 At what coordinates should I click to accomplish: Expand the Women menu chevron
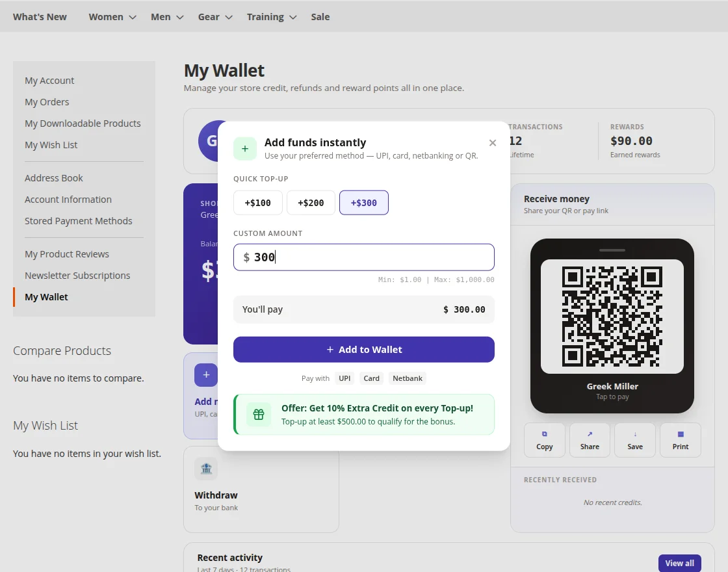coord(133,17)
